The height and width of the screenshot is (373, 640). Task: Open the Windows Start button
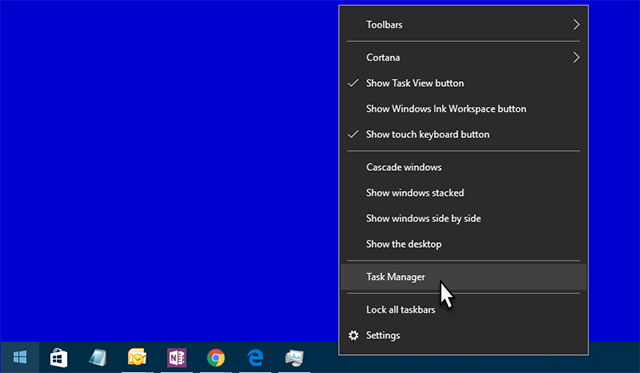[x=20, y=357]
